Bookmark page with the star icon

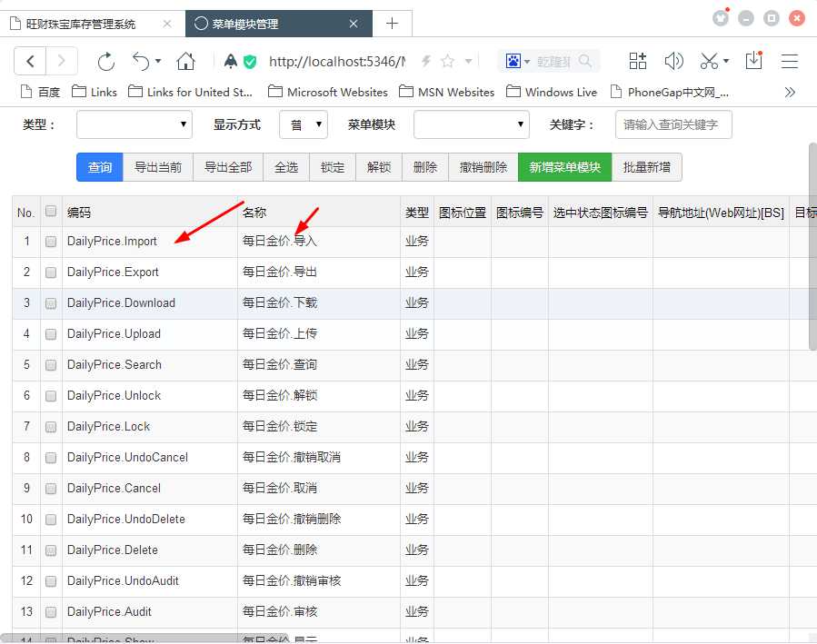click(447, 62)
